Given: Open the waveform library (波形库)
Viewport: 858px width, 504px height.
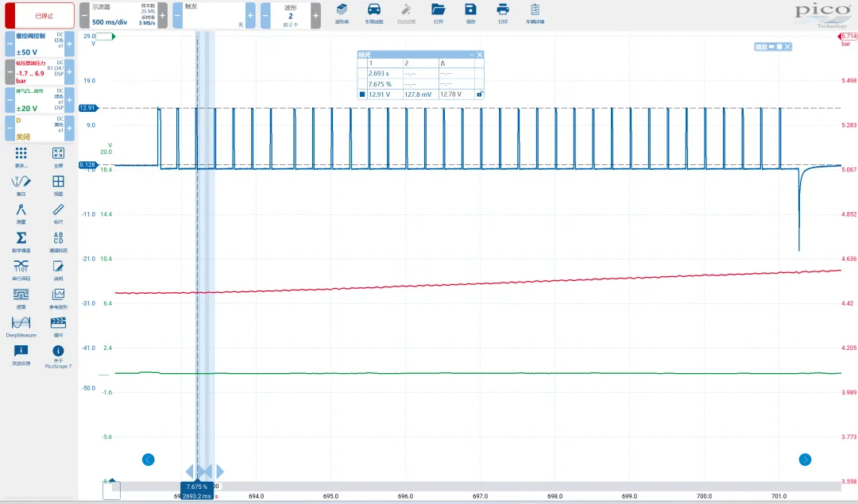Looking at the screenshot, I should click(x=342, y=13).
